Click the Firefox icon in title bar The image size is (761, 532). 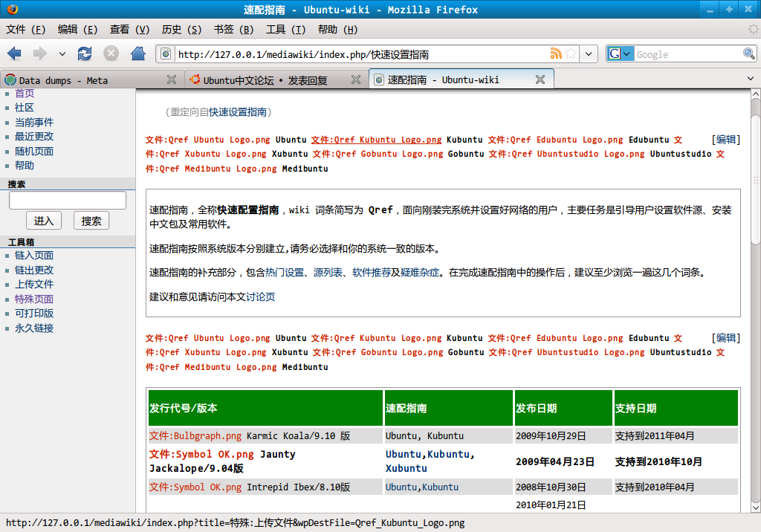pyautogui.click(x=12, y=9)
